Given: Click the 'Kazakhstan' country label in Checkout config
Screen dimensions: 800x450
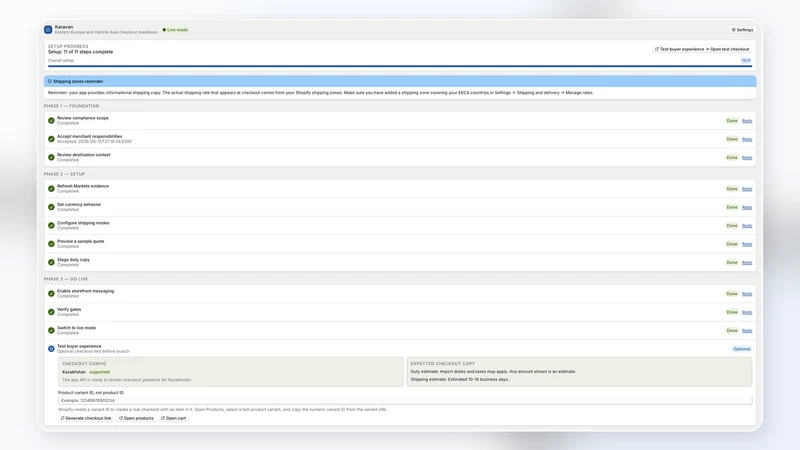Looking at the screenshot, I should click(74, 372).
